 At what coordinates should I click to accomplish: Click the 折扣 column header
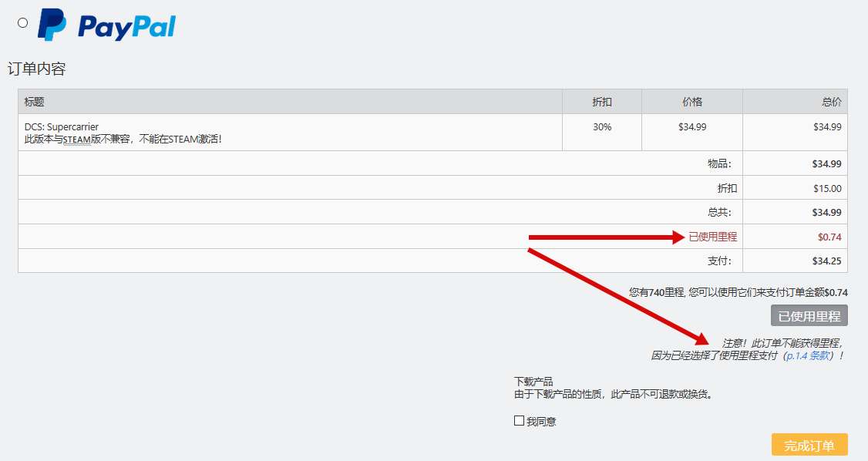coord(602,102)
